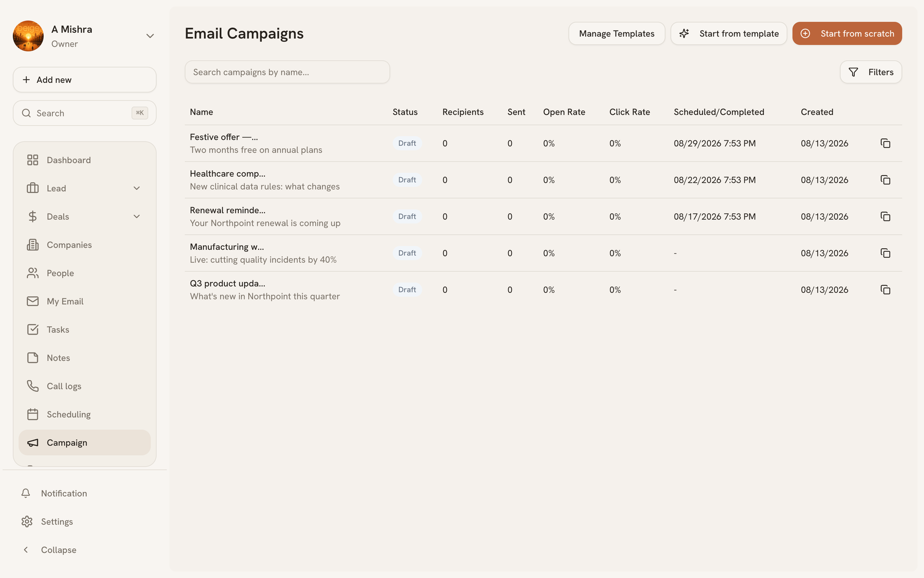Click the Call logs phone icon

click(x=32, y=386)
